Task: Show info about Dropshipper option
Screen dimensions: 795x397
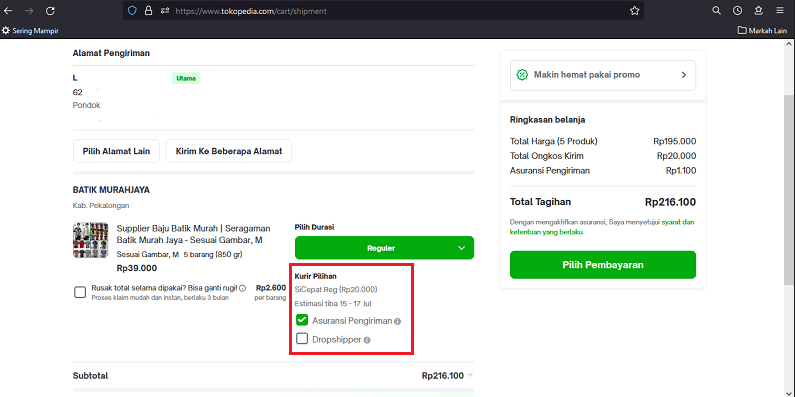Action: tap(367, 340)
